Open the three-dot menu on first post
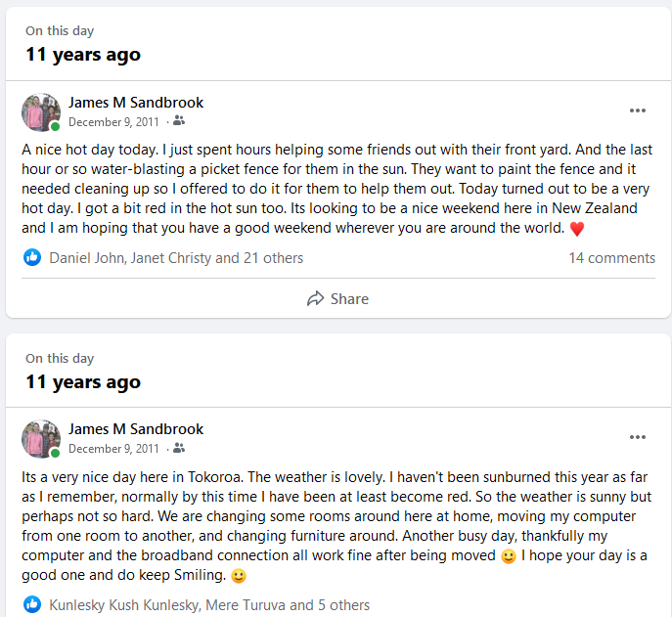This screenshot has height=617, width=672. coord(638,110)
